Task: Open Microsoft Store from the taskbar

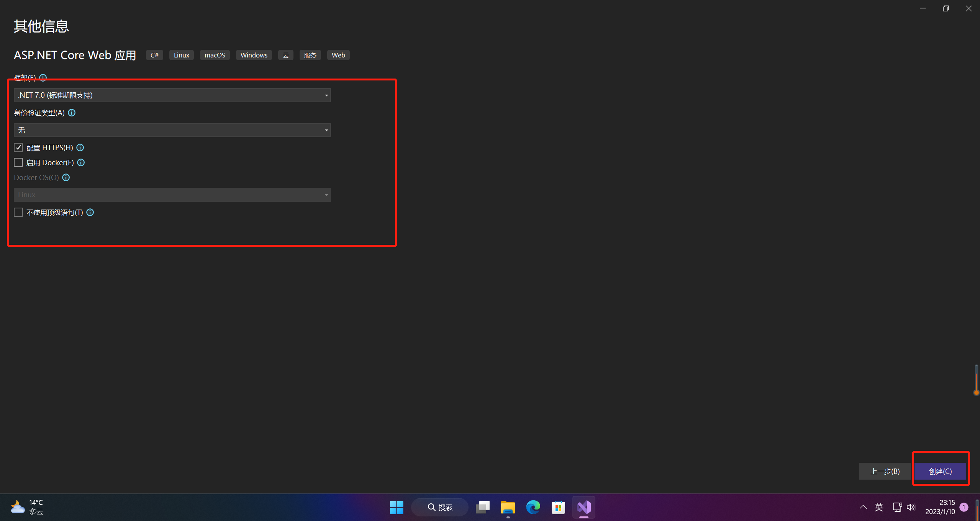Action: tap(559, 507)
